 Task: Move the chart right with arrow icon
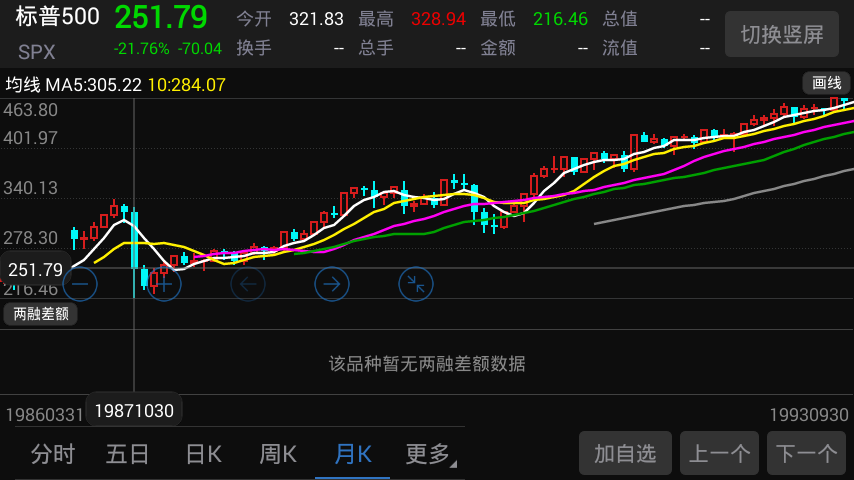(x=332, y=284)
